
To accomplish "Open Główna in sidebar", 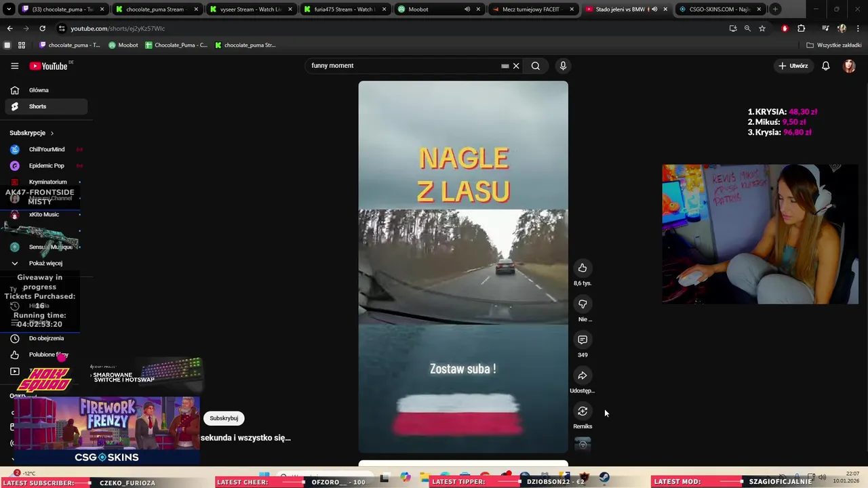I will click(45, 90).
